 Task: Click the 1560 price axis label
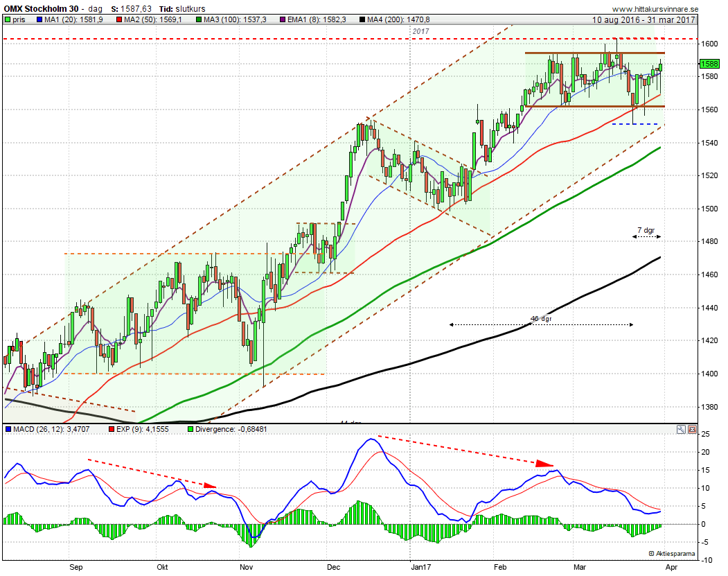tap(709, 110)
